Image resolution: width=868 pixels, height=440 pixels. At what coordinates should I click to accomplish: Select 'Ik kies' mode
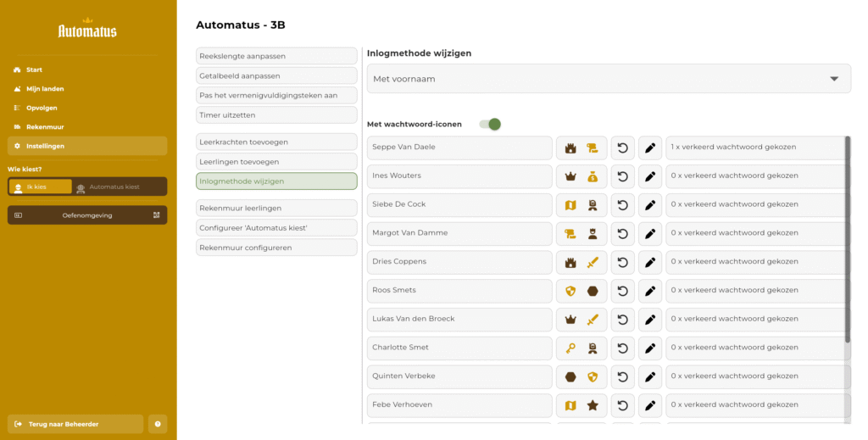click(41, 187)
